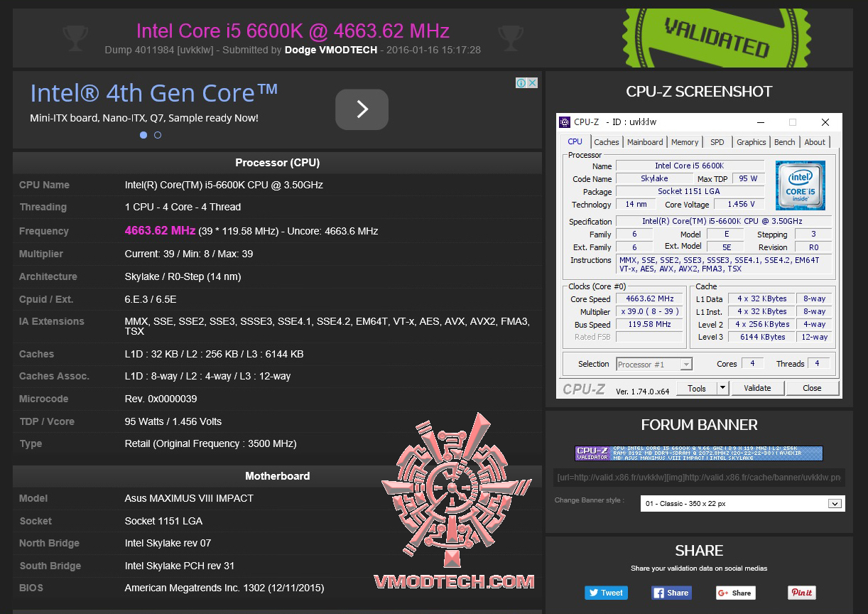Open the Mainboard tab
The image size is (868, 614).
click(x=645, y=142)
